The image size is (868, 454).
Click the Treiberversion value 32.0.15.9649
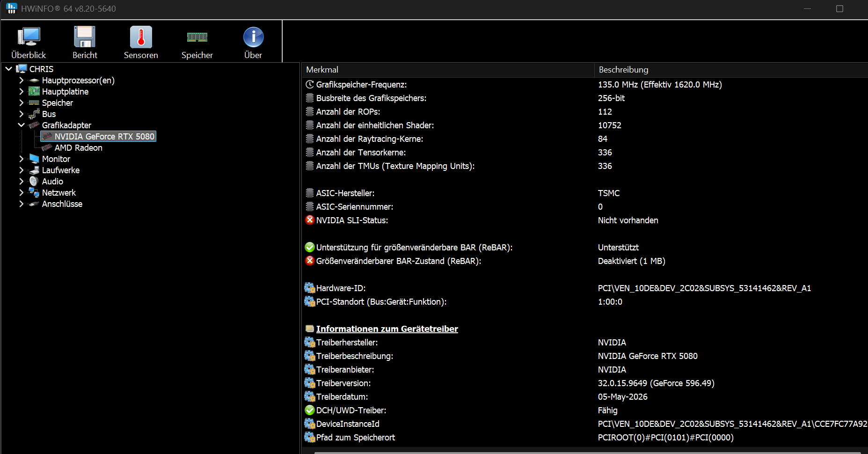pos(656,383)
